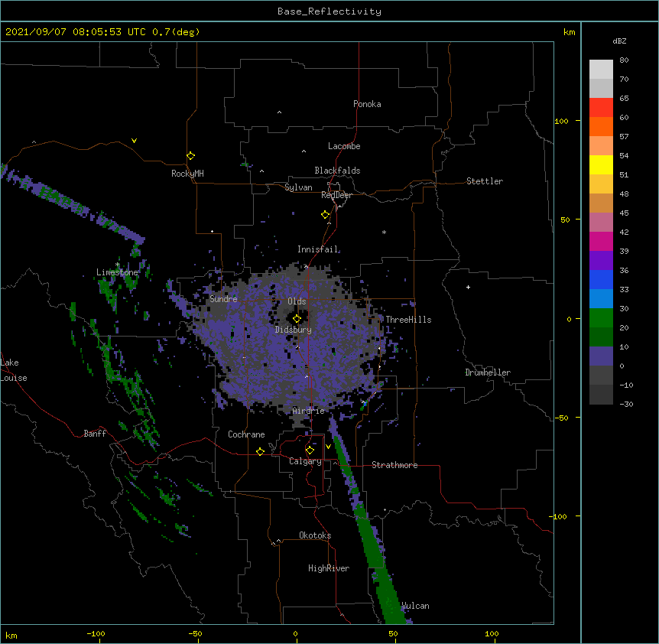Click the Base_Reflectivity title text
Viewport: 659px width, 644px height.
[329, 11]
